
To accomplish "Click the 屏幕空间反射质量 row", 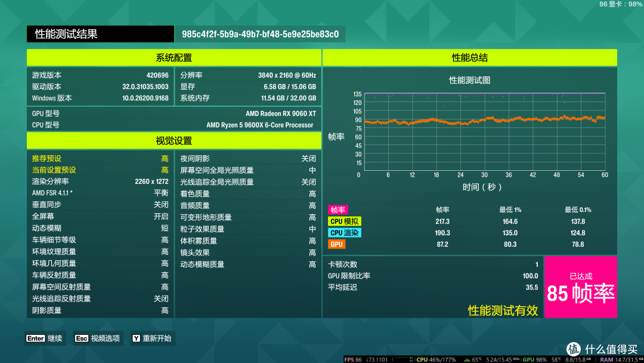I will (x=100, y=287).
